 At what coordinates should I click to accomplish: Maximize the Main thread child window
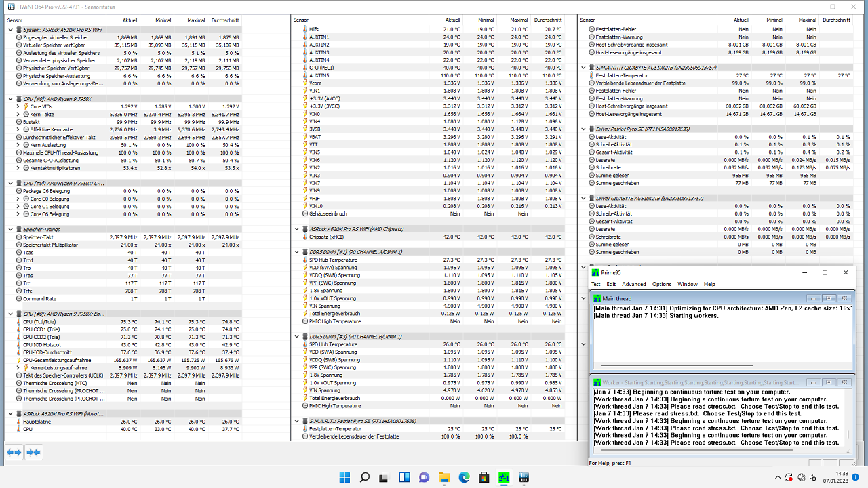(x=828, y=298)
